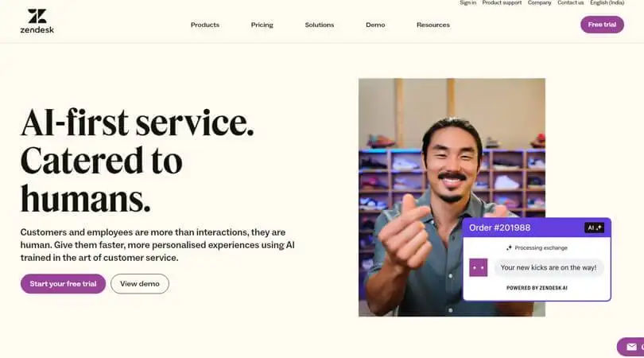Go to the Pricing page
This screenshot has width=644, height=358.
[262, 25]
